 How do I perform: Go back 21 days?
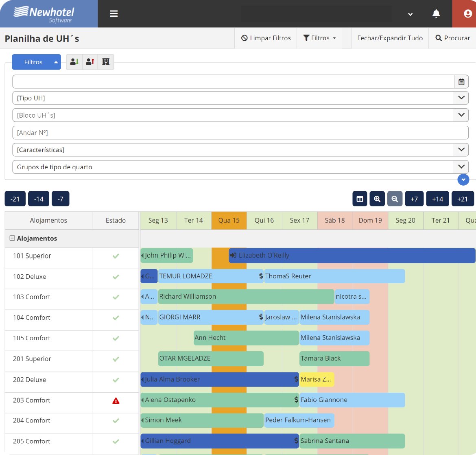15,199
